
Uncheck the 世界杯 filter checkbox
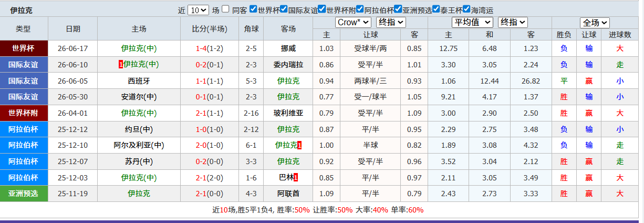(253, 9)
